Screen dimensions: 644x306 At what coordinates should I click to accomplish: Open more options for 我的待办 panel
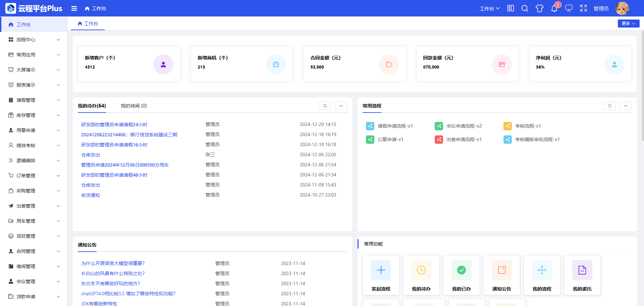click(x=341, y=106)
